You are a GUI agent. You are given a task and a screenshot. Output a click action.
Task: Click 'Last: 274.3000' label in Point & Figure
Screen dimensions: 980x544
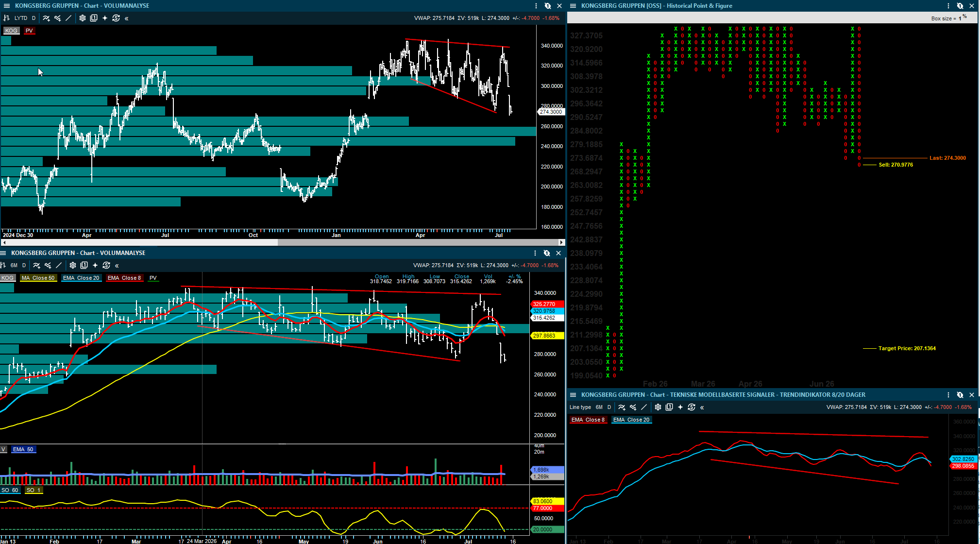click(x=948, y=158)
